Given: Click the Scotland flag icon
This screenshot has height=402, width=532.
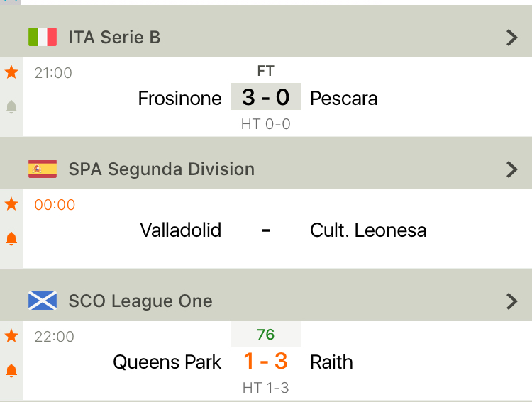Looking at the screenshot, I should (43, 301).
